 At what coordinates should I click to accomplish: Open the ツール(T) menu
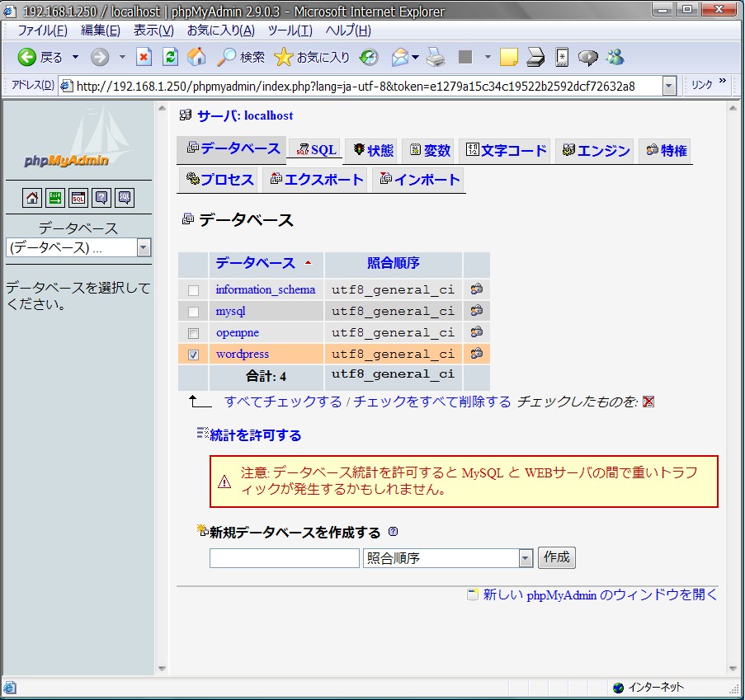[x=290, y=31]
